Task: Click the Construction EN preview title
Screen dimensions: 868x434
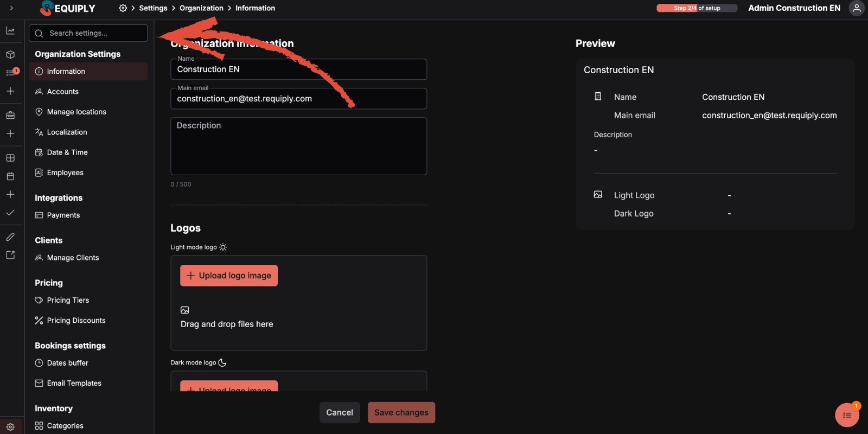Action: [619, 70]
